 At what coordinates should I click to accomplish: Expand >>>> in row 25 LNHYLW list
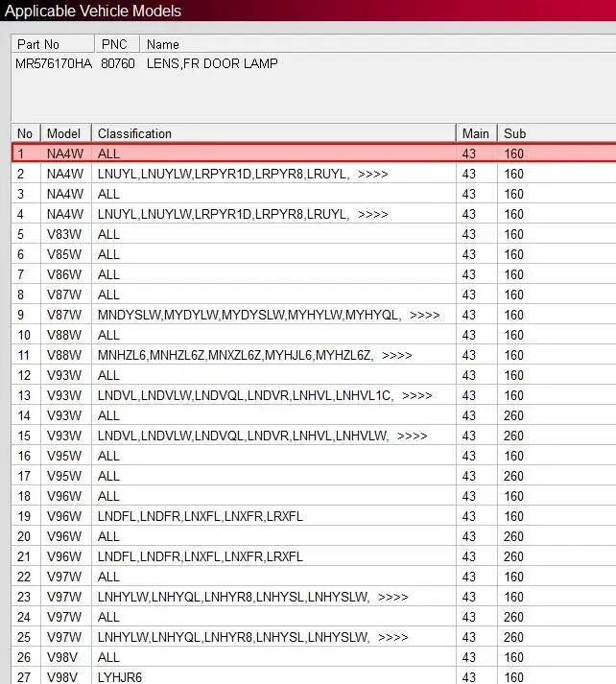392,637
